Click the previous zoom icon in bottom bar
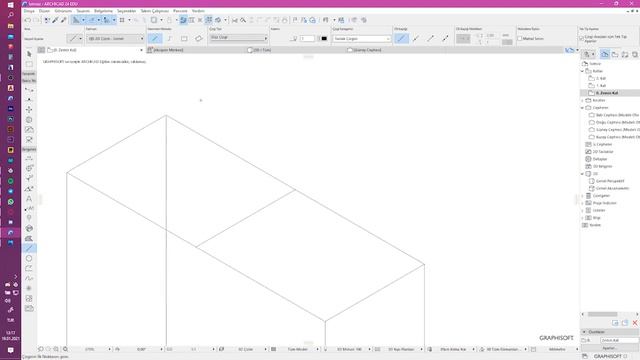The image size is (640, 360). coord(41,349)
